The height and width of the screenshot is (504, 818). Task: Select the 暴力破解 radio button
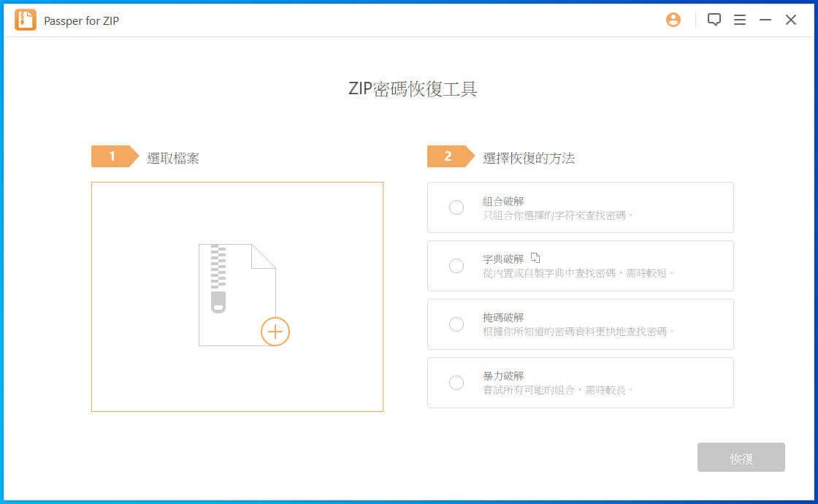[456, 383]
